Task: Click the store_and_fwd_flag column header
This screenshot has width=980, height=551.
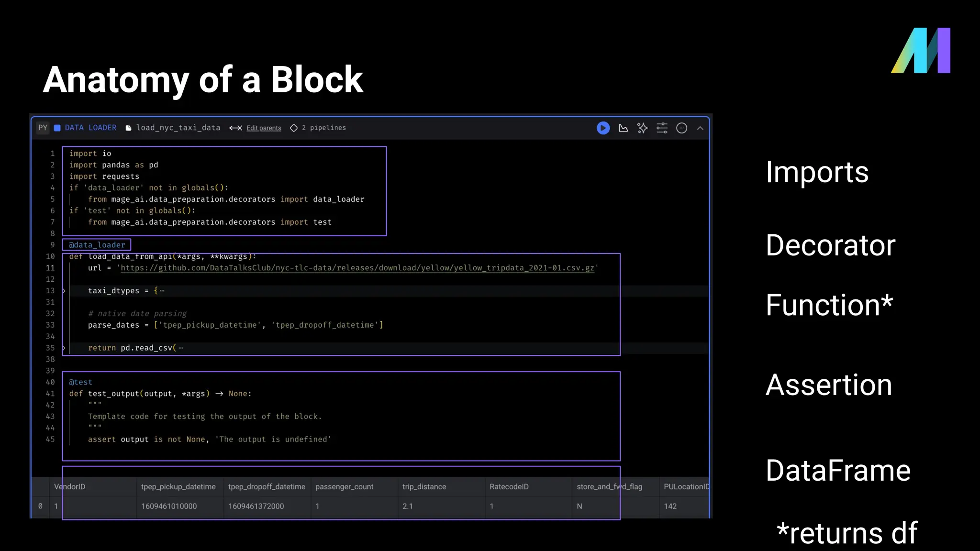Action: (610, 486)
